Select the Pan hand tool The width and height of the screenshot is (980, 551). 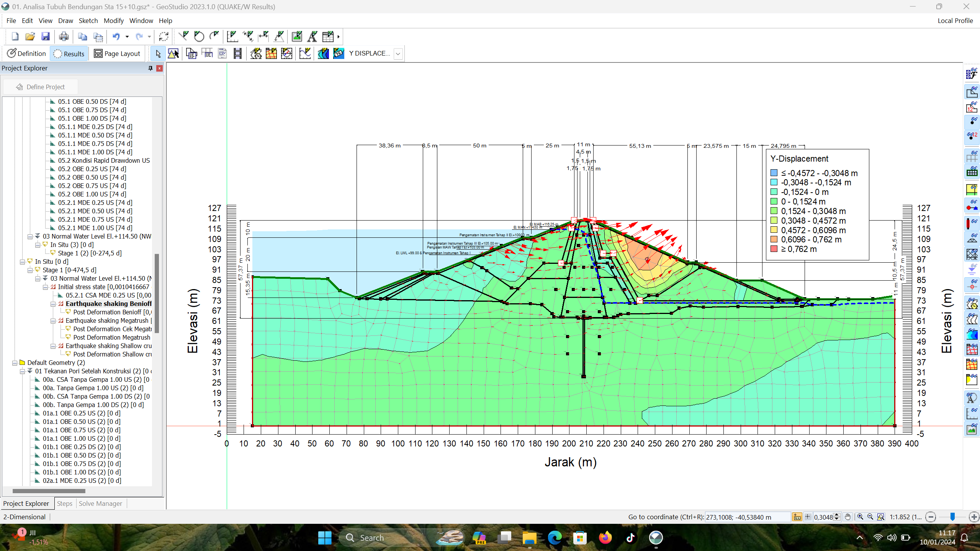[848, 517]
